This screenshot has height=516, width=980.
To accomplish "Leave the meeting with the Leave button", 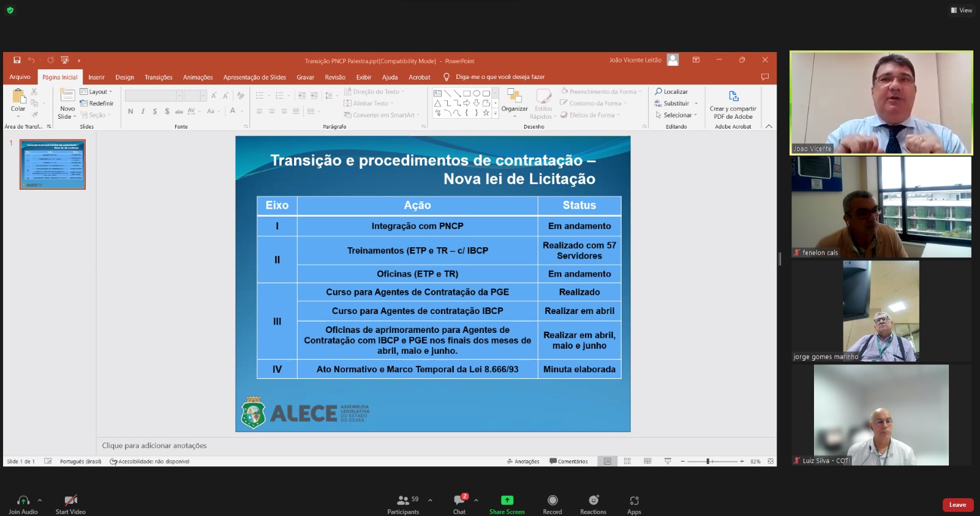I will 957,505.
